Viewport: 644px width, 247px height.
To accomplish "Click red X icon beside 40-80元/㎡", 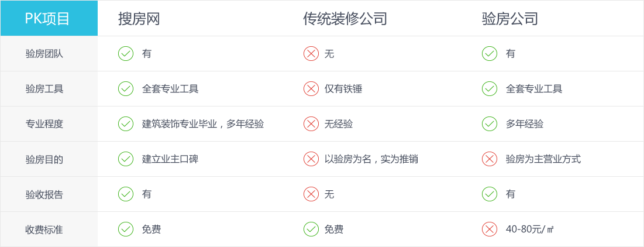I will pyautogui.click(x=489, y=229).
